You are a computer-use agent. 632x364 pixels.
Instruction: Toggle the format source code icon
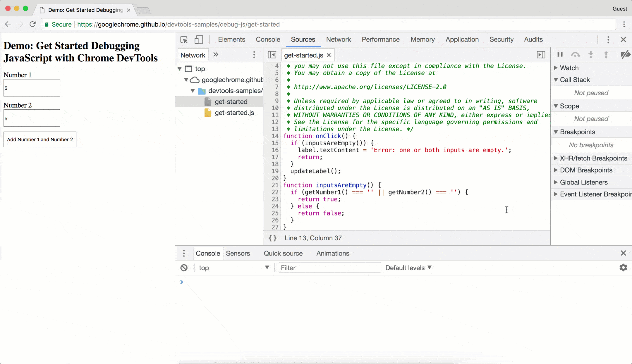[x=272, y=238]
